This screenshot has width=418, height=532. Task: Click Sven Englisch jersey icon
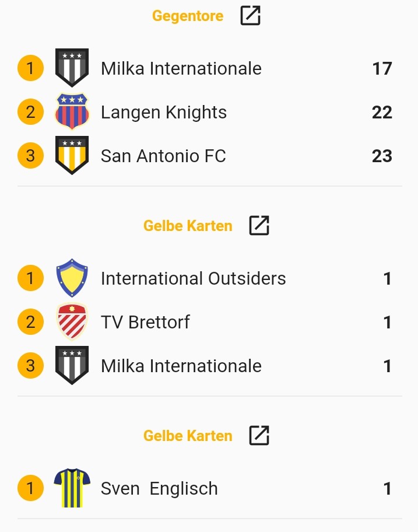[72, 488]
